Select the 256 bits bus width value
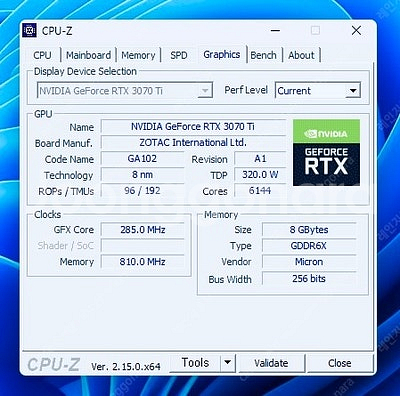The height and width of the screenshot is (396, 400). (309, 278)
